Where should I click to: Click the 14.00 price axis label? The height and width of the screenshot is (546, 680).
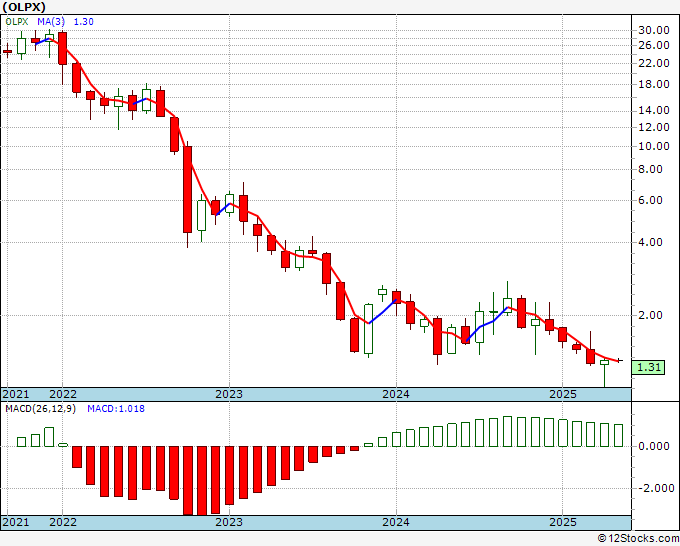tap(654, 110)
